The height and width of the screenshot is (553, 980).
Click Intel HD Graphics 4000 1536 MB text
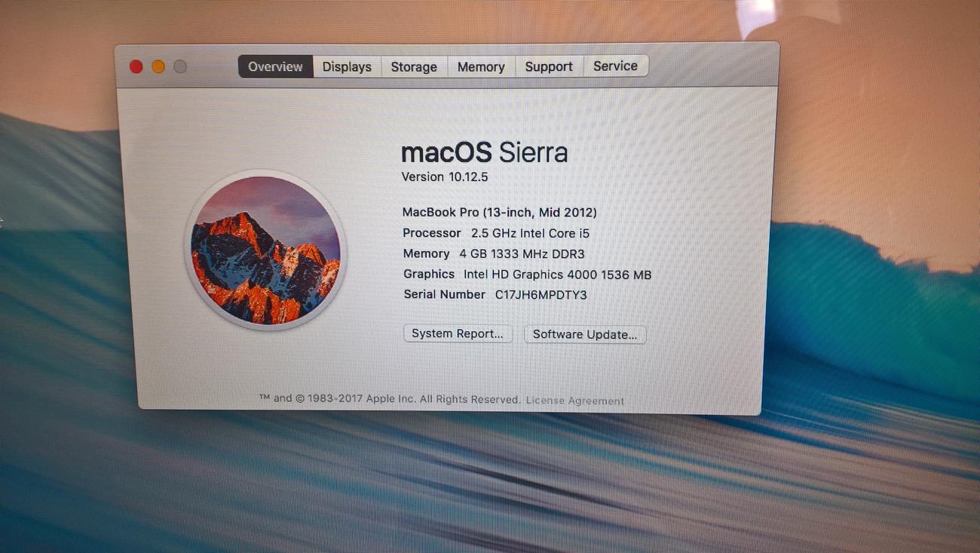[x=557, y=275]
